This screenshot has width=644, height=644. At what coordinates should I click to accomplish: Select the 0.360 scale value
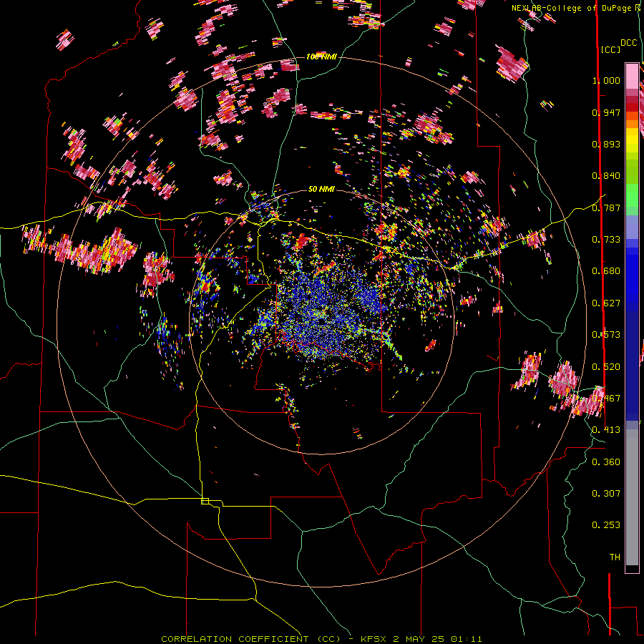(606, 462)
